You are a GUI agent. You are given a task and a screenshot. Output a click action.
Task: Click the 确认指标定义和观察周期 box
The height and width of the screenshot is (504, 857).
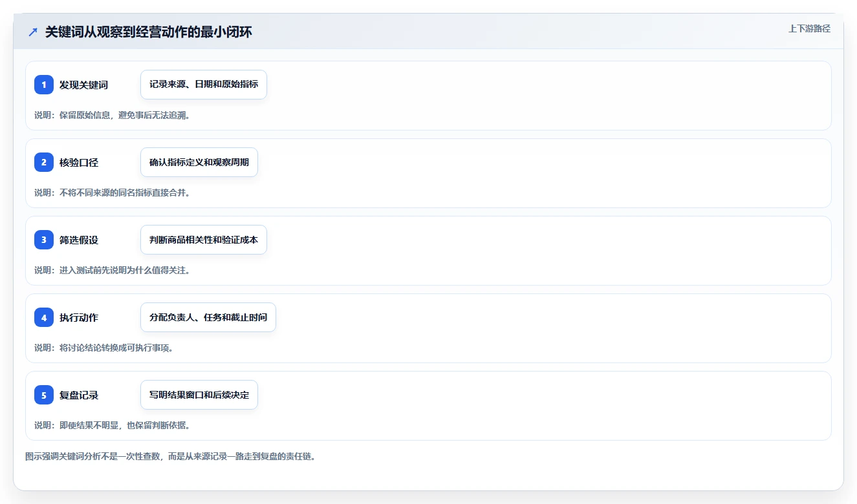pyautogui.click(x=199, y=162)
